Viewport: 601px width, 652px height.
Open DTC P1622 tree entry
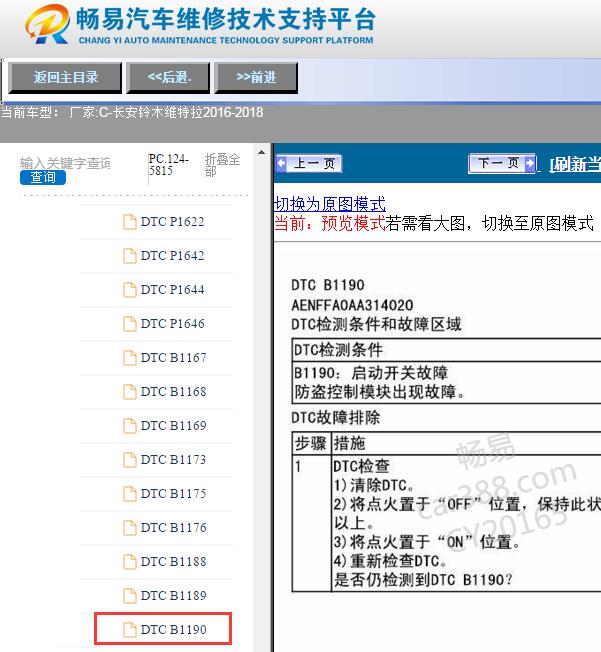coord(172,222)
